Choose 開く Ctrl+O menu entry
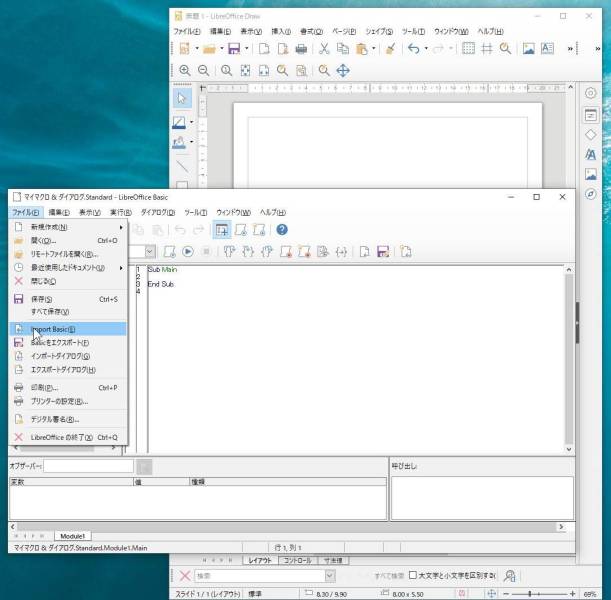The height and width of the screenshot is (600, 611). click(68, 240)
